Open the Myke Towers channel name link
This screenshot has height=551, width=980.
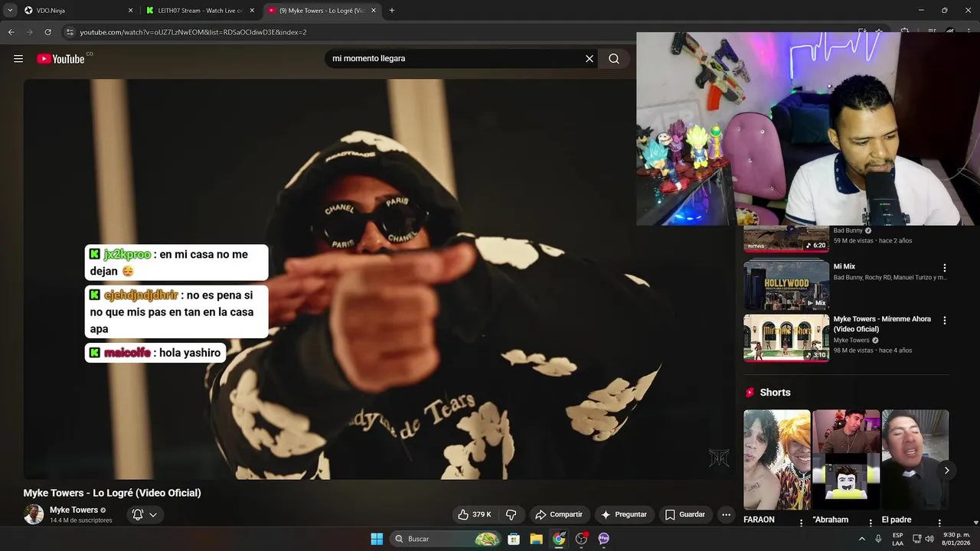coord(73,510)
